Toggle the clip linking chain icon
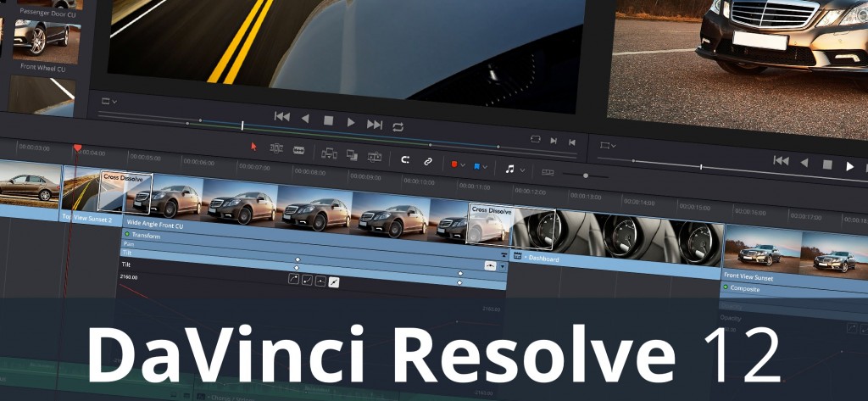Image resolution: width=868 pixels, height=401 pixels. (428, 161)
